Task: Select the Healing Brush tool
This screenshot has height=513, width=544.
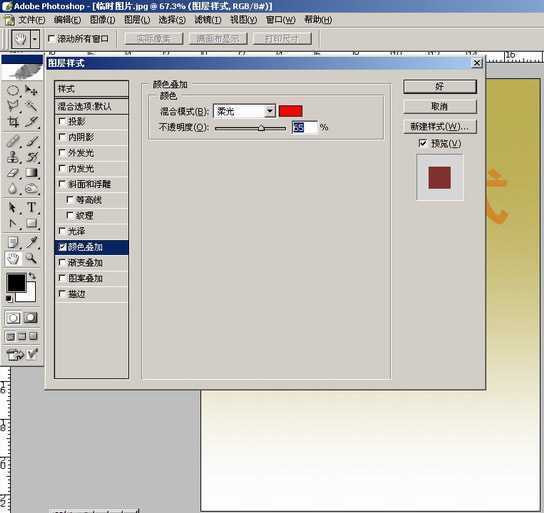Action: 13,142
